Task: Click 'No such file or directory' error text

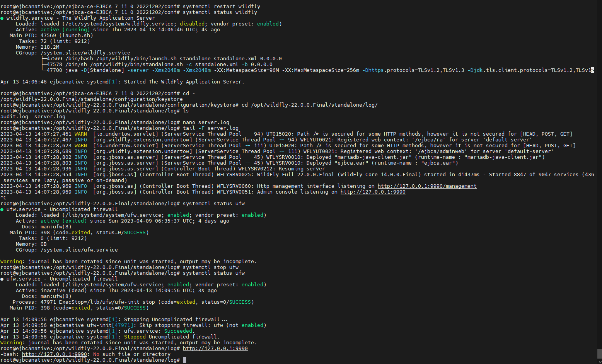Action: click(x=131, y=354)
